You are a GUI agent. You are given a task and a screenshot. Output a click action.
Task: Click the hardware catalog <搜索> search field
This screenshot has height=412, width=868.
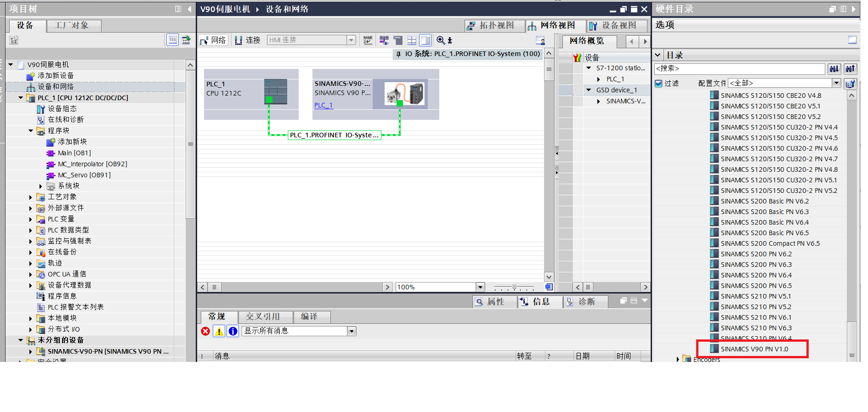pyautogui.click(x=740, y=69)
